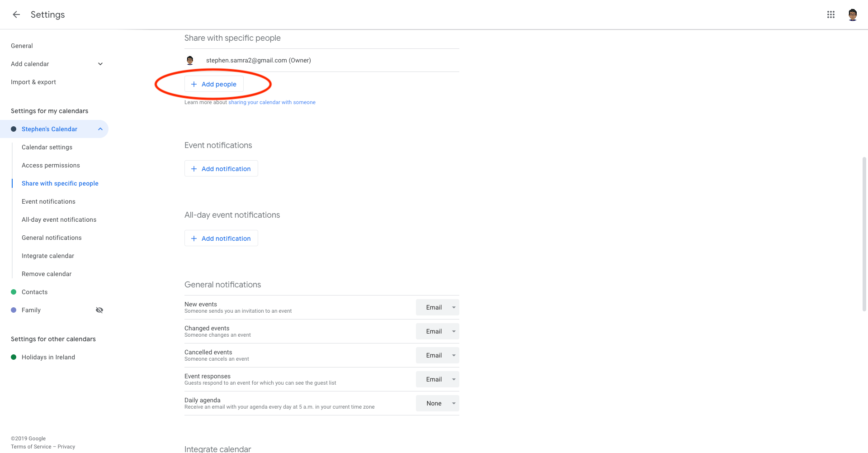868x453 pixels.
Task: Click the plus icon in Add people
Action: (194, 84)
